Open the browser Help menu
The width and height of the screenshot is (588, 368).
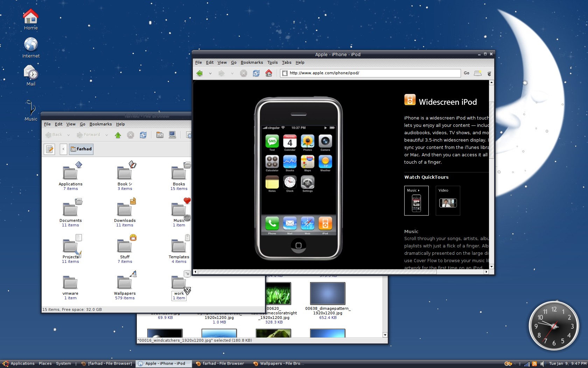pyautogui.click(x=300, y=62)
